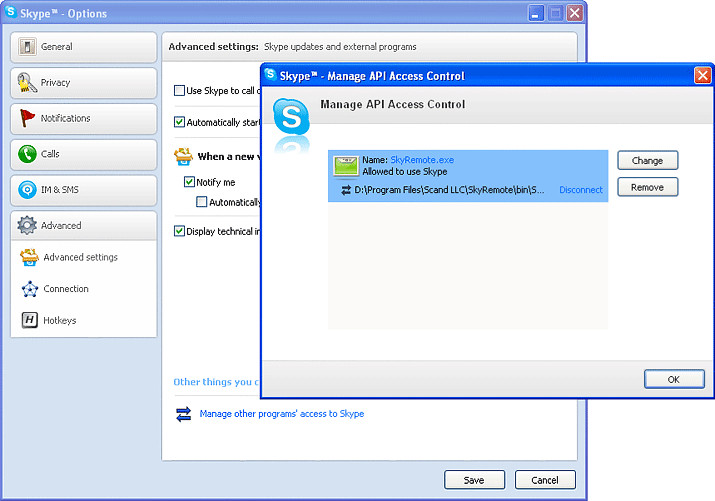Select the 'Allowed to use Skype' text
This screenshot has width=715, height=501.
pos(404,172)
